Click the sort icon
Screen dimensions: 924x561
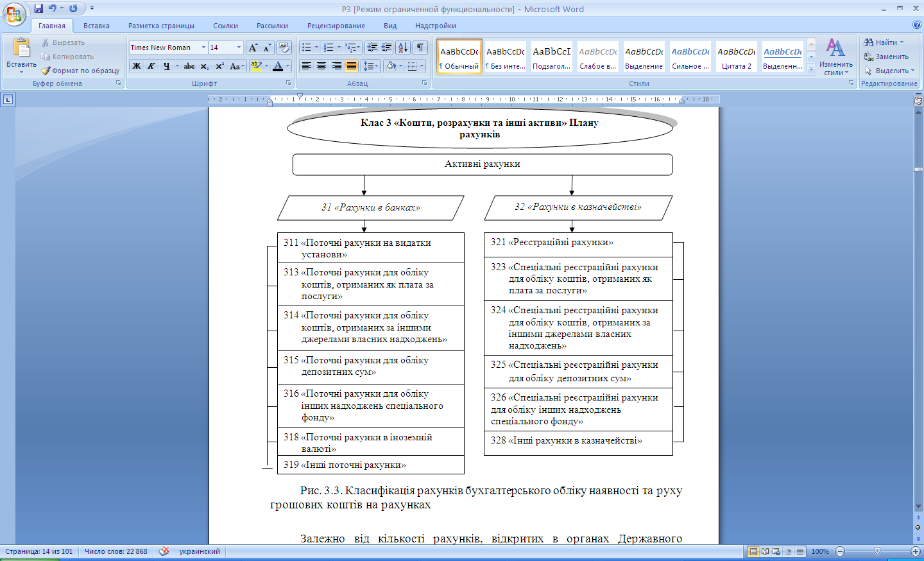[403, 47]
